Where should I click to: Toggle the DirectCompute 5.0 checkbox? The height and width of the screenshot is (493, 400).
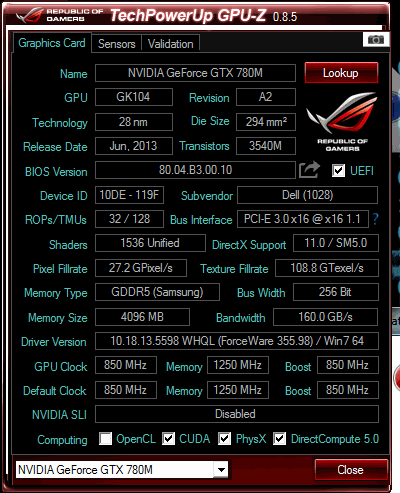coord(279,439)
